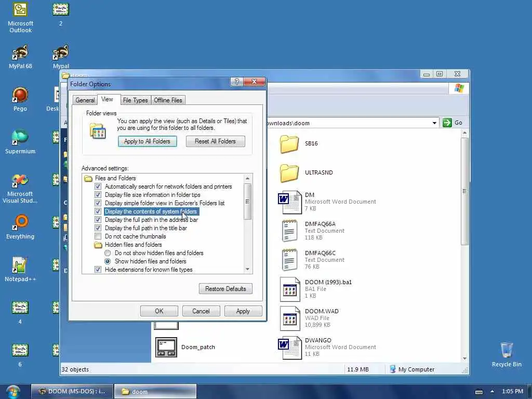Click Advanced settings list scroll up arrow

(247, 178)
